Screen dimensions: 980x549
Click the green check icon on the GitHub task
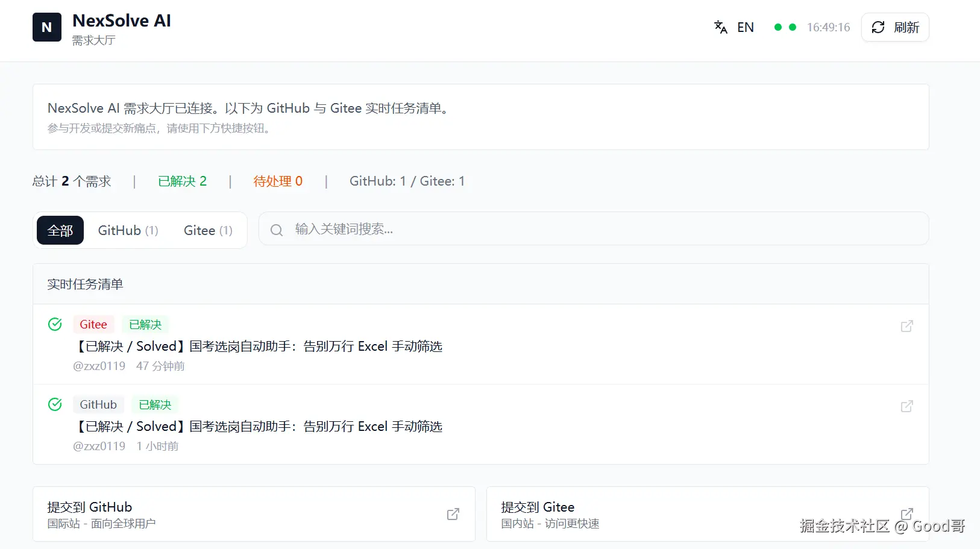click(x=55, y=404)
